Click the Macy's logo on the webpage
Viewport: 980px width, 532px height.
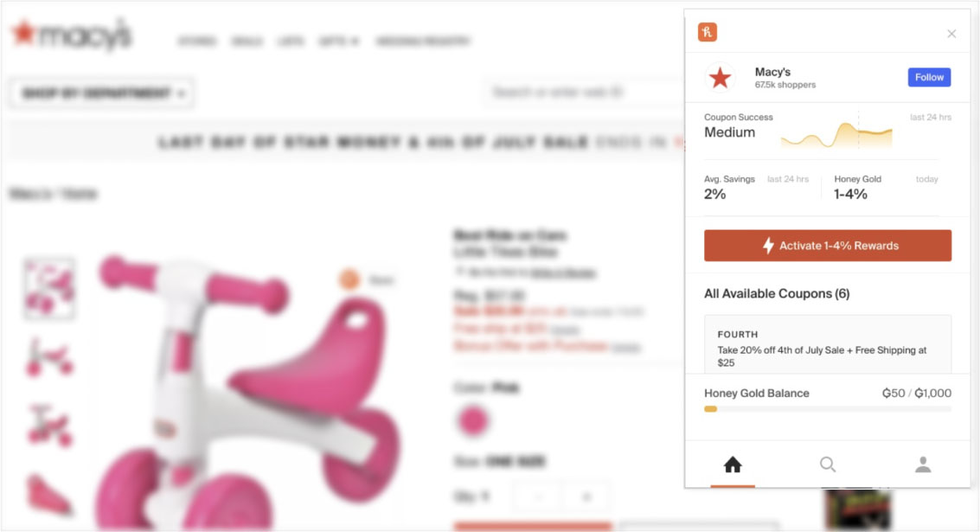pyautogui.click(x=72, y=35)
